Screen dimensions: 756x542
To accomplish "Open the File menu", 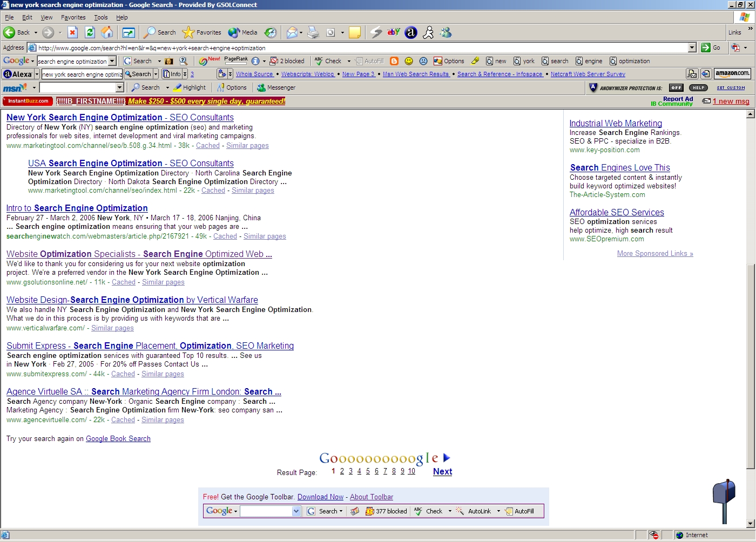I will 9,17.
